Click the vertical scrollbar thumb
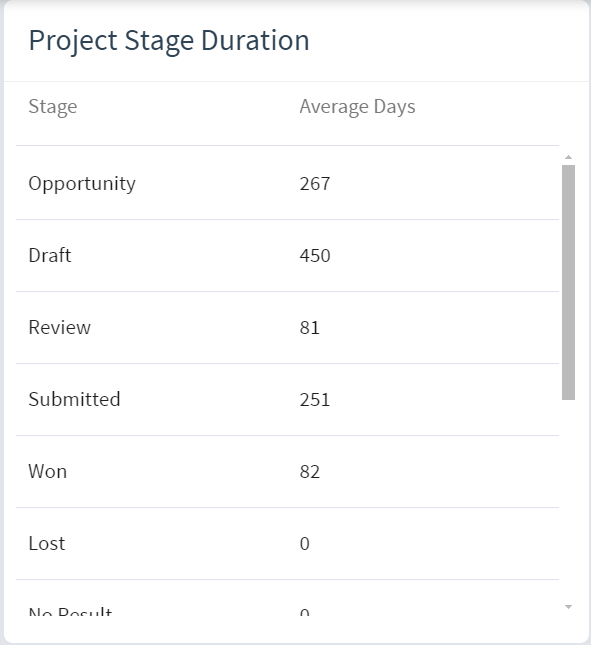 [568, 282]
